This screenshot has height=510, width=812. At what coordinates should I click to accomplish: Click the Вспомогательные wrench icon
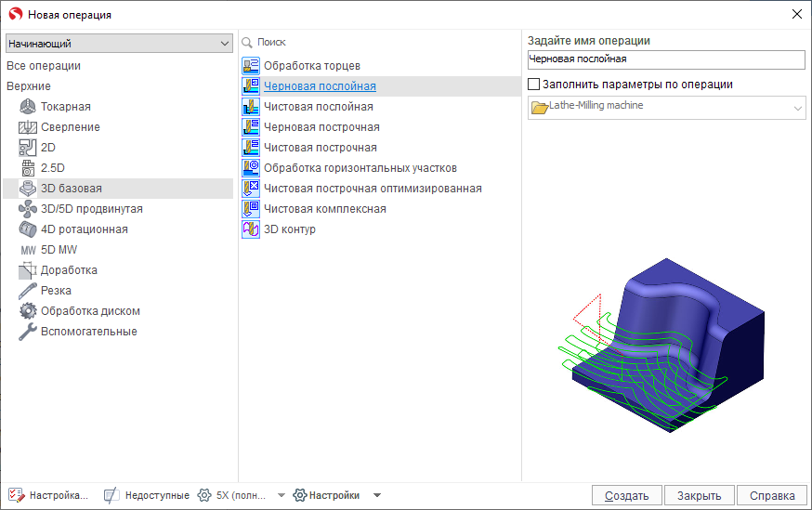[28, 332]
